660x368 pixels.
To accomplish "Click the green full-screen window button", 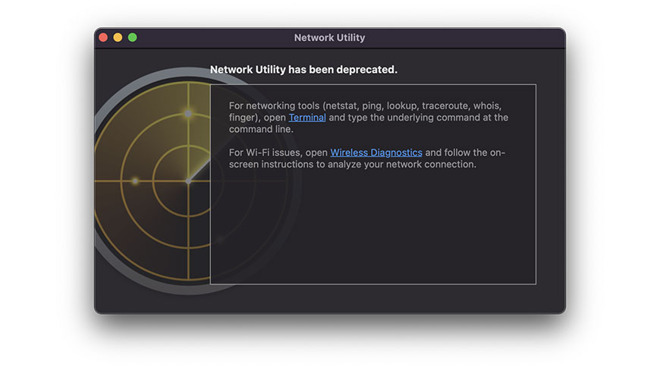I will point(133,37).
